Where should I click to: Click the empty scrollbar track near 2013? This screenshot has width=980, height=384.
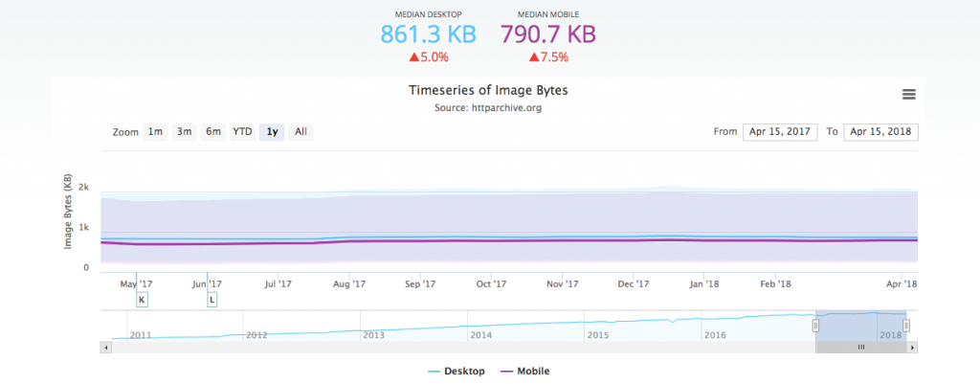[373, 348]
